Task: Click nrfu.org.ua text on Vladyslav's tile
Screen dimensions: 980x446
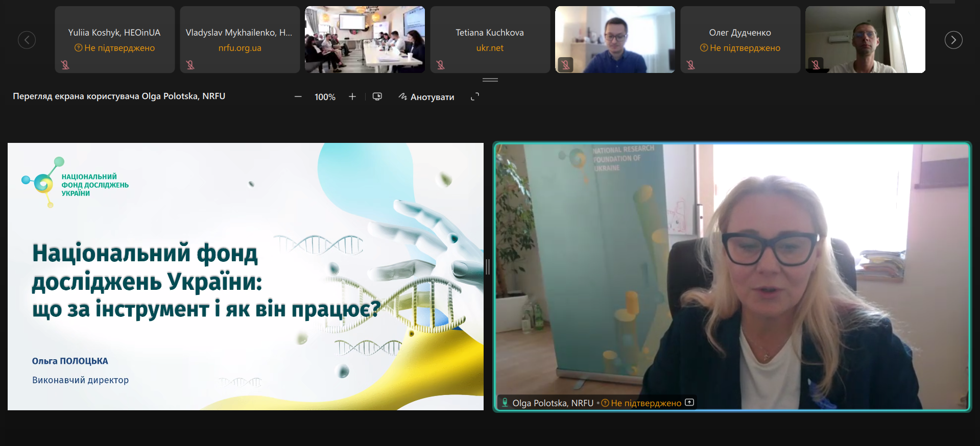Action: [240, 48]
